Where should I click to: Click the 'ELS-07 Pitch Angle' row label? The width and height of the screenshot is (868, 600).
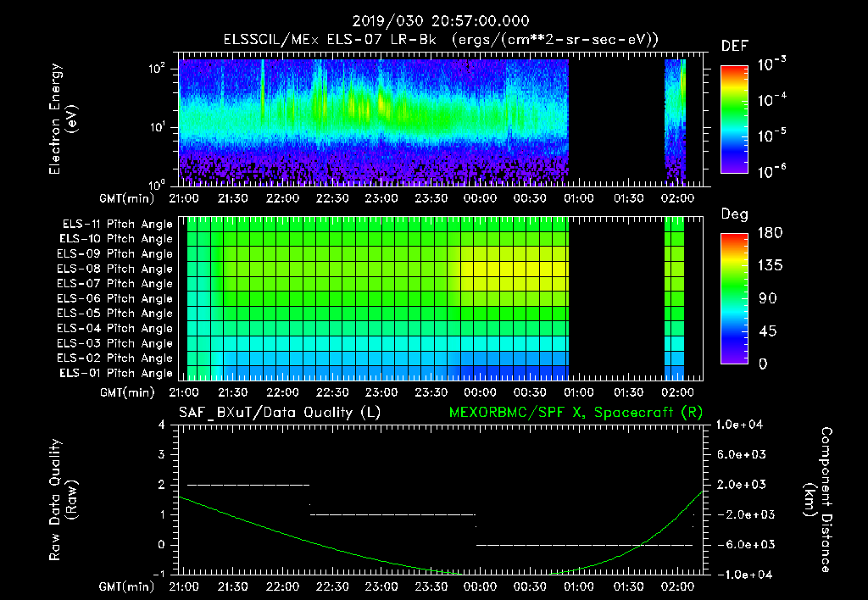click(x=114, y=283)
